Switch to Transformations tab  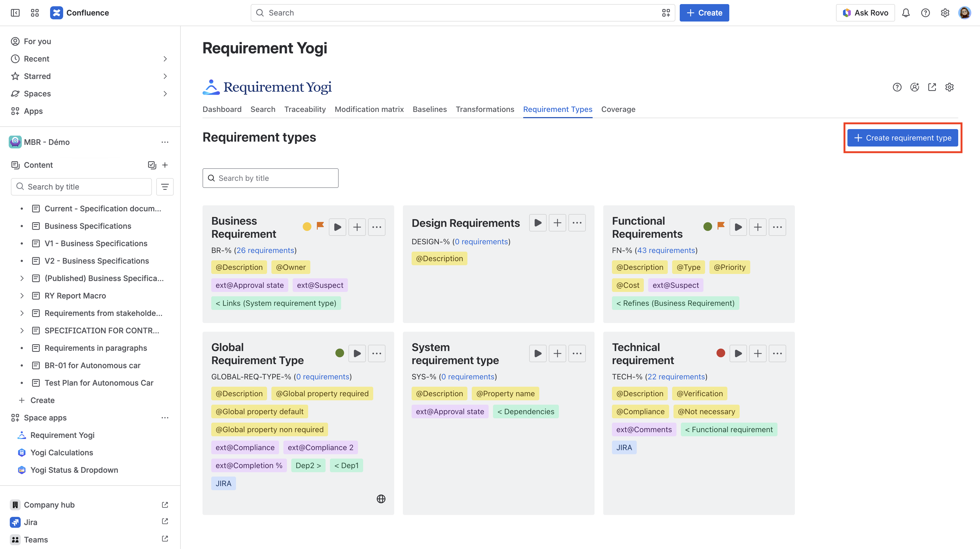[485, 109]
